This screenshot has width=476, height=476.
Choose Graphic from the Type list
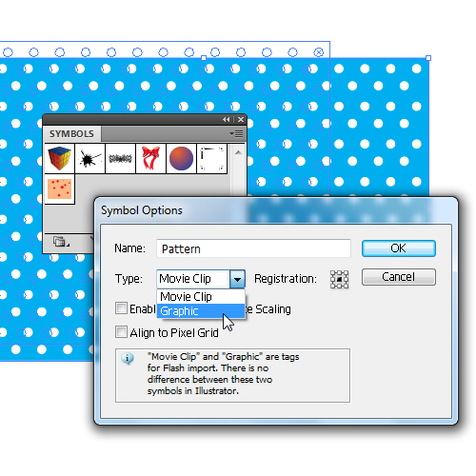point(201,311)
